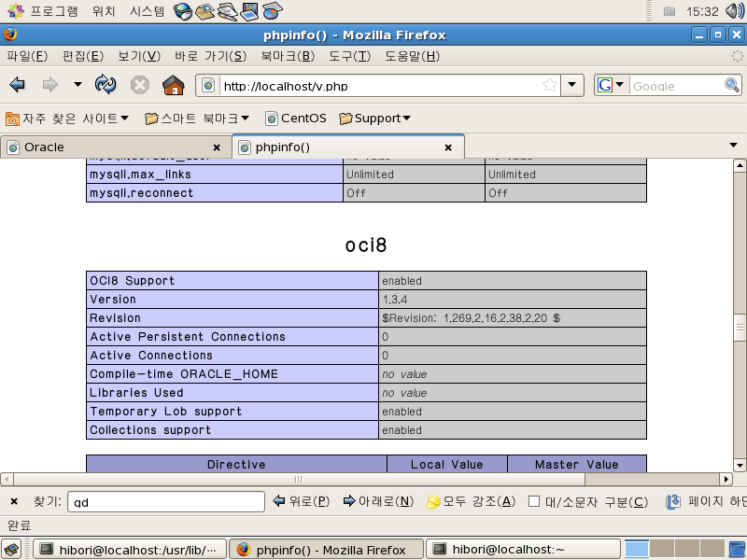Open the search engine selector dropdown
This screenshot has height=560, width=747.
coord(611,85)
